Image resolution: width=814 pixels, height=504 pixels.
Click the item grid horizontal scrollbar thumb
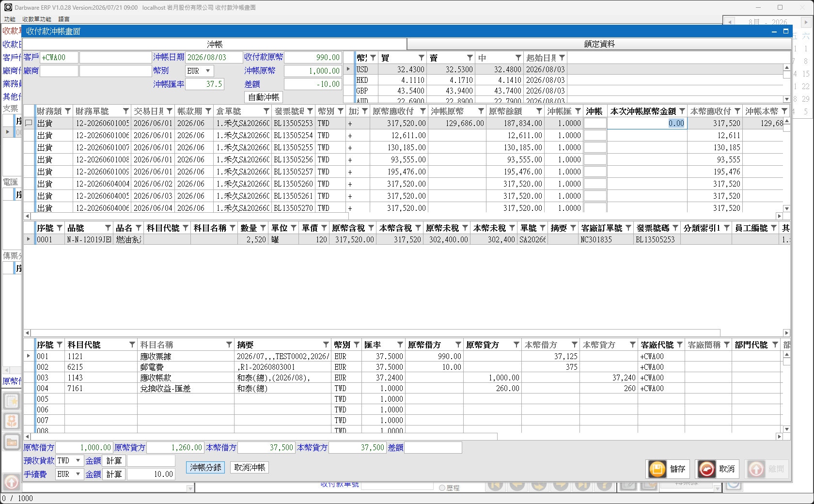point(376,333)
